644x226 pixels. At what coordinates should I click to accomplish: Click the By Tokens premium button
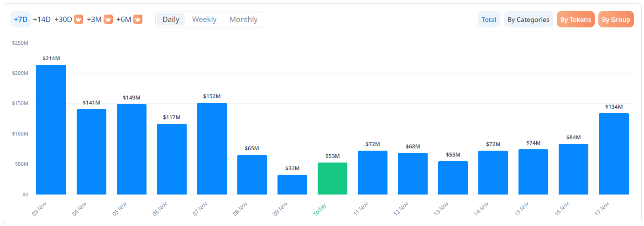pyautogui.click(x=575, y=20)
